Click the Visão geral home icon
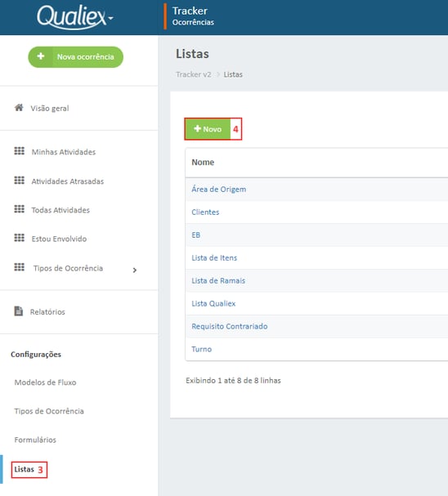The height and width of the screenshot is (496, 448). pyautogui.click(x=19, y=108)
